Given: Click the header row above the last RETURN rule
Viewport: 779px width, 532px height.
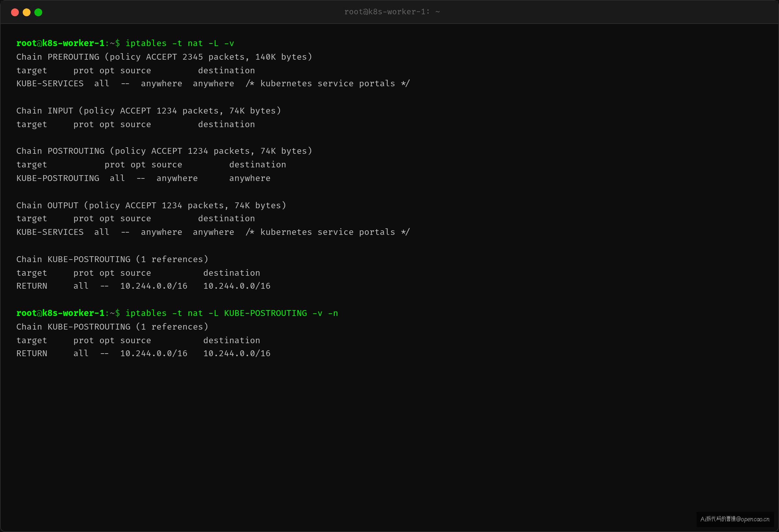Looking at the screenshot, I should click(138, 340).
